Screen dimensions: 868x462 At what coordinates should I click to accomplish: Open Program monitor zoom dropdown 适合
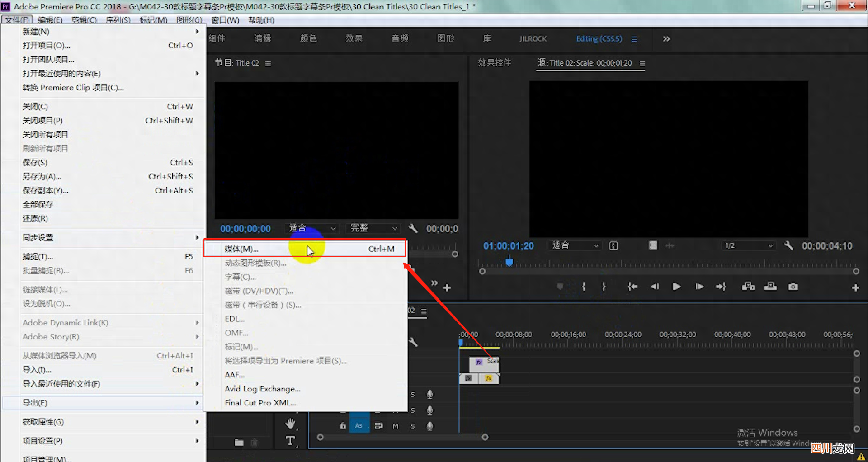click(312, 228)
